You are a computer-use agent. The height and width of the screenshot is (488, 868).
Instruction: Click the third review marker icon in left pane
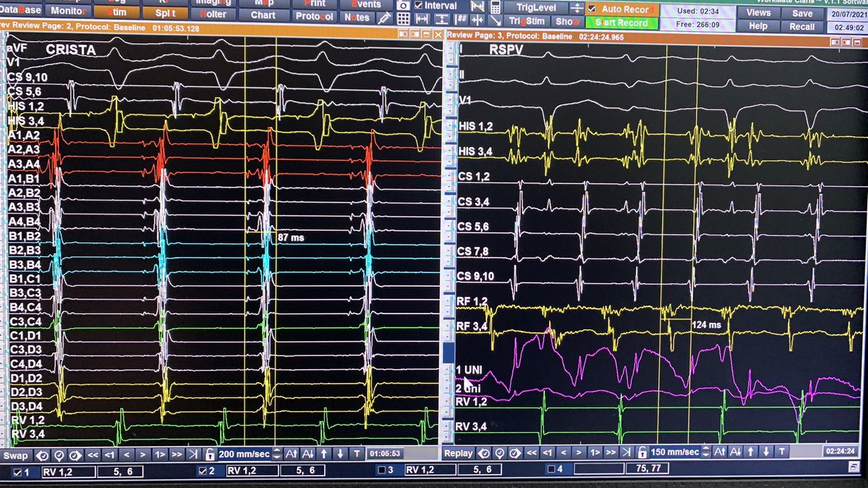tap(75, 455)
